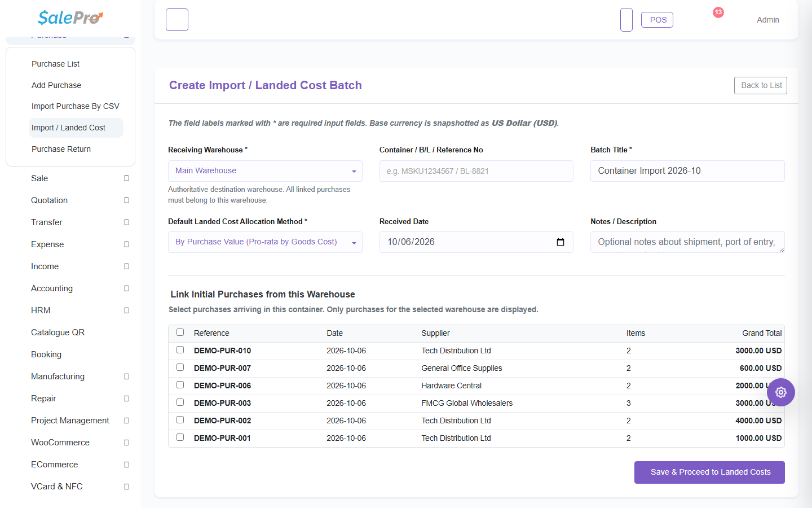Image resolution: width=812 pixels, height=508 pixels.
Task: Expand the Project Management sidebar menu
Action: 70,421
